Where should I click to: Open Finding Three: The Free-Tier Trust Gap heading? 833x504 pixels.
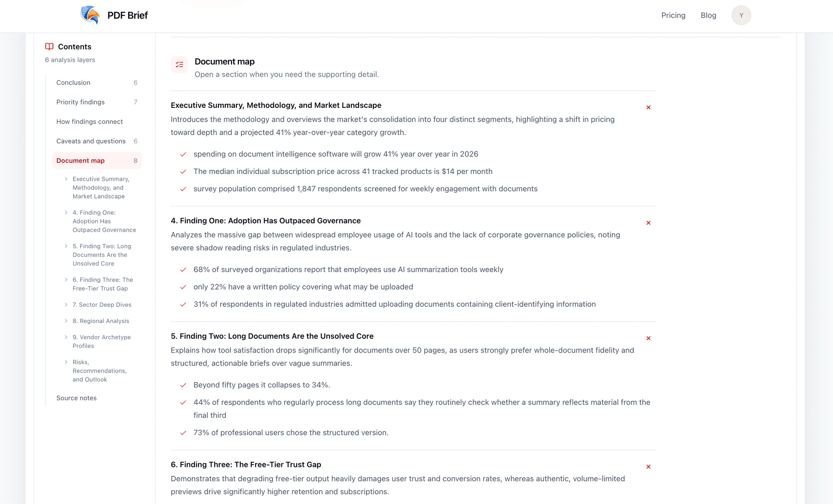[246, 465]
